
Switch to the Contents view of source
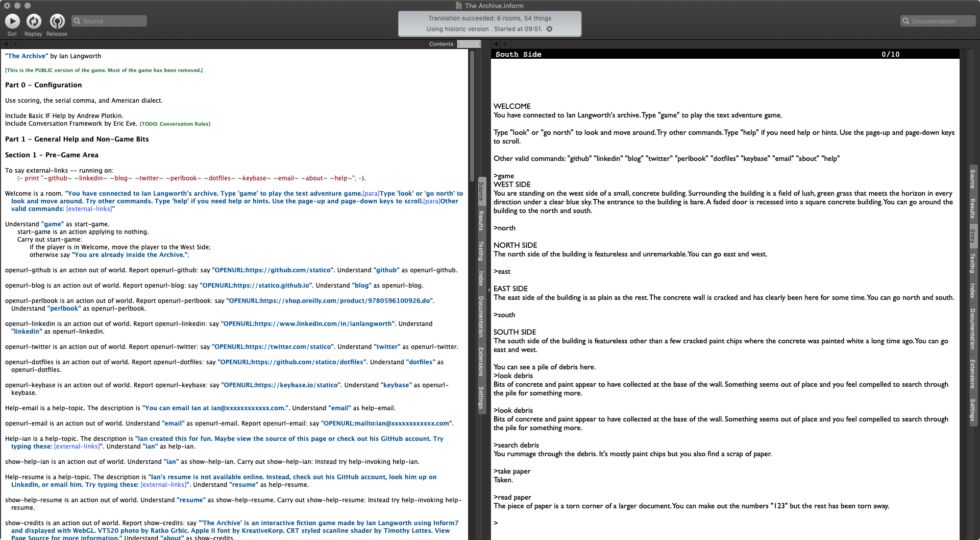click(441, 44)
